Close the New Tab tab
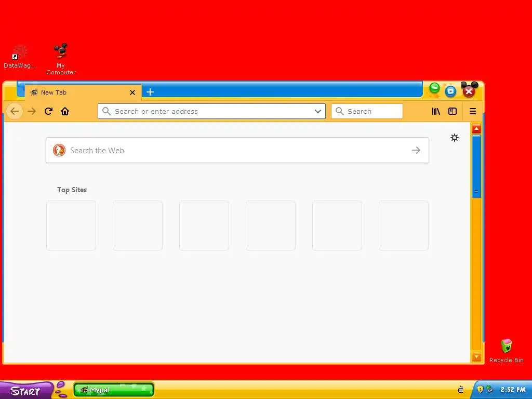 [132, 92]
